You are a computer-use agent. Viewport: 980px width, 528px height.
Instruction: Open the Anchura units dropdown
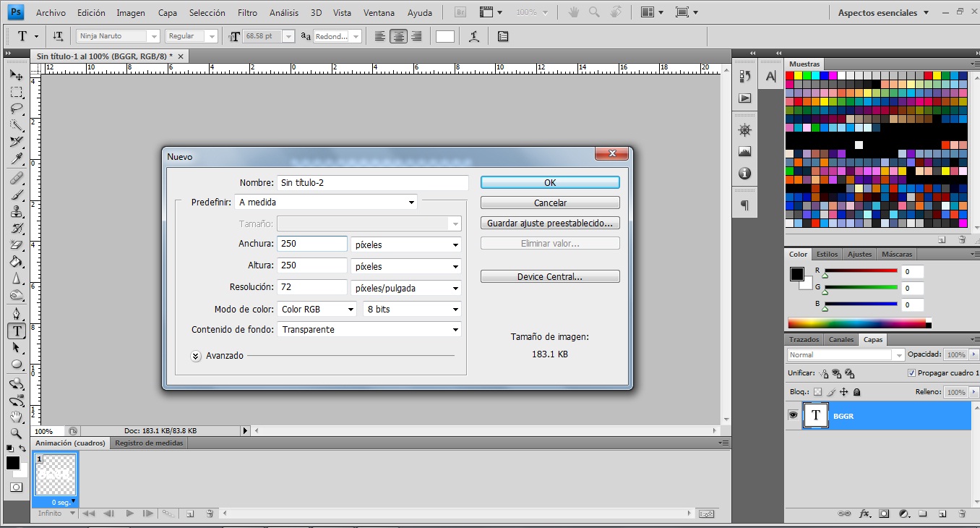[406, 244]
